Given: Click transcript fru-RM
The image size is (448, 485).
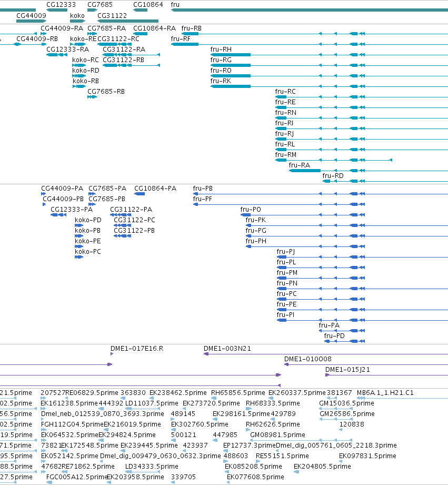Looking at the screenshot, I should tap(286, 155).
